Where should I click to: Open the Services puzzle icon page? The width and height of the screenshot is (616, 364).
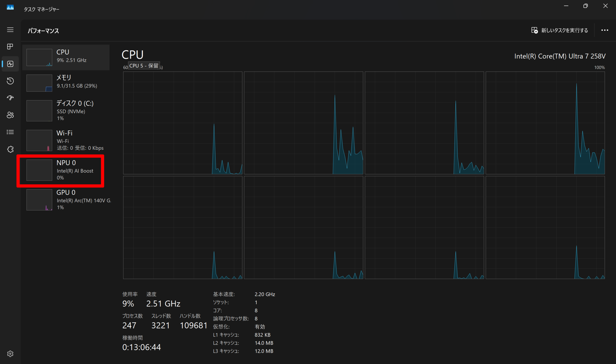(x=10, y=149)
